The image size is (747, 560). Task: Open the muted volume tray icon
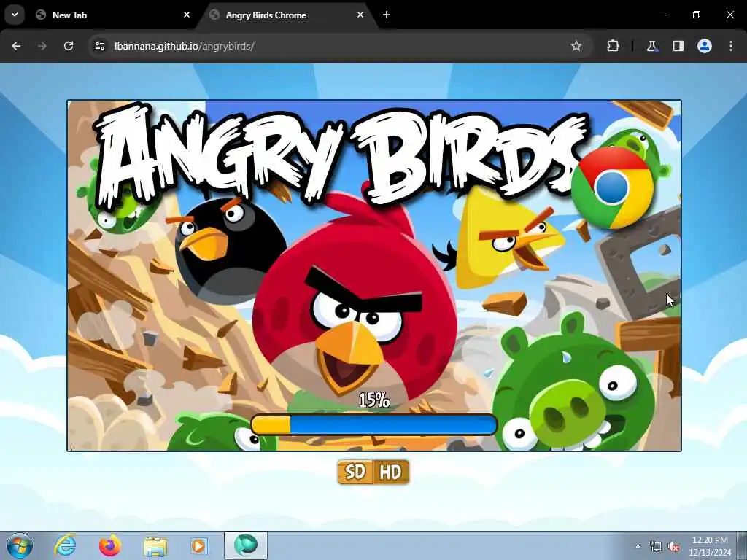(673, 547)
